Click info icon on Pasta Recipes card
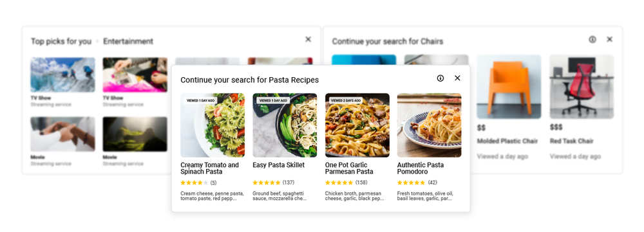 [x=440, y=78]
